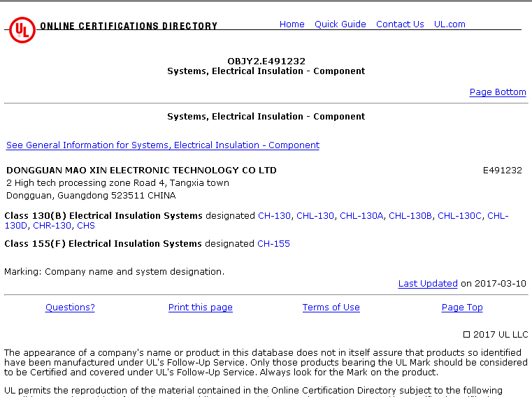The width and height of the screenshot is (532, 397).
Task: Jump back via Page Top link
Action: coord(462,308)
